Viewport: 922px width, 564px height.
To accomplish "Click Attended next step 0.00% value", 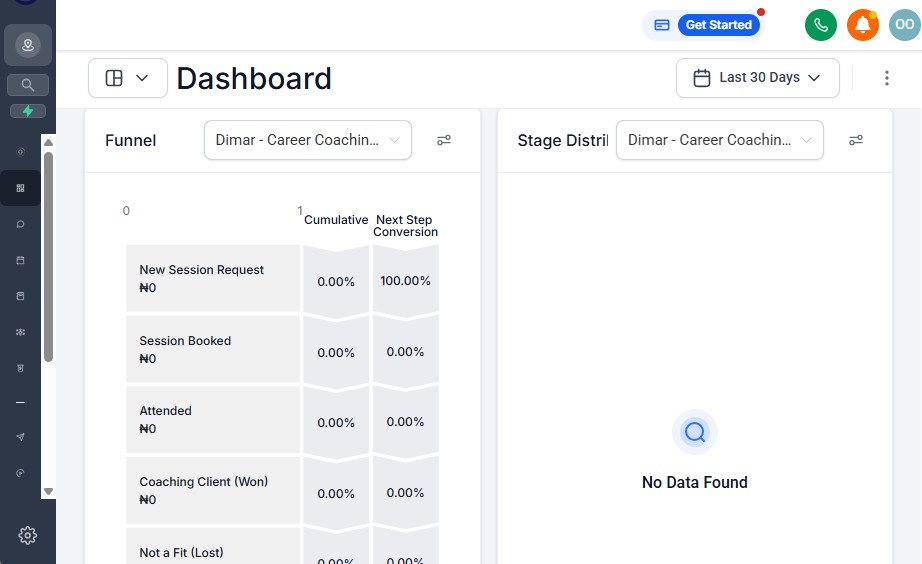I will point(405,422).
